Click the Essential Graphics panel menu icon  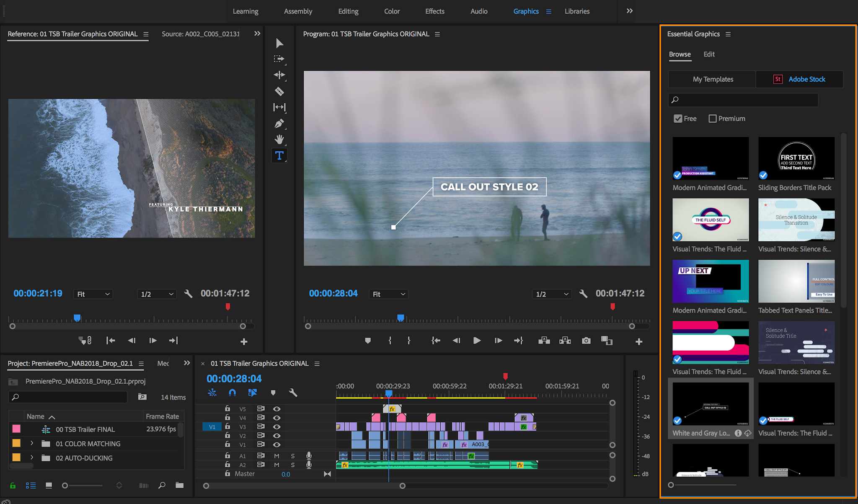(728, 34)
